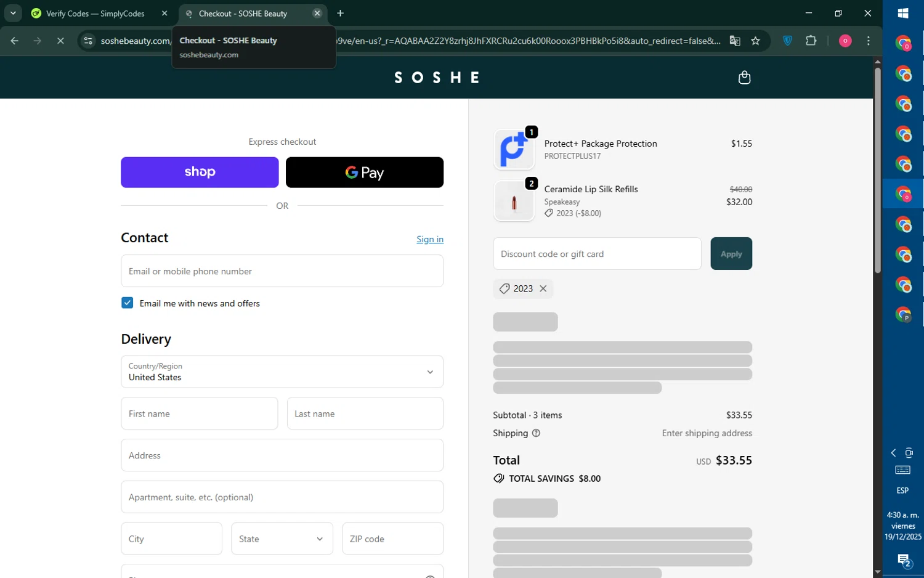
Task: Open the Chrome profile avatar
Action: (845, 41)
